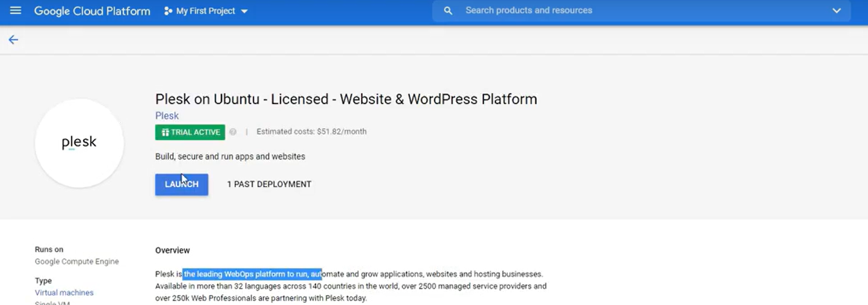This screenshot has width=868, height=305.
Task: View the 1 PAST DEPLOYMENT button
Action: (x=269, y=185)
